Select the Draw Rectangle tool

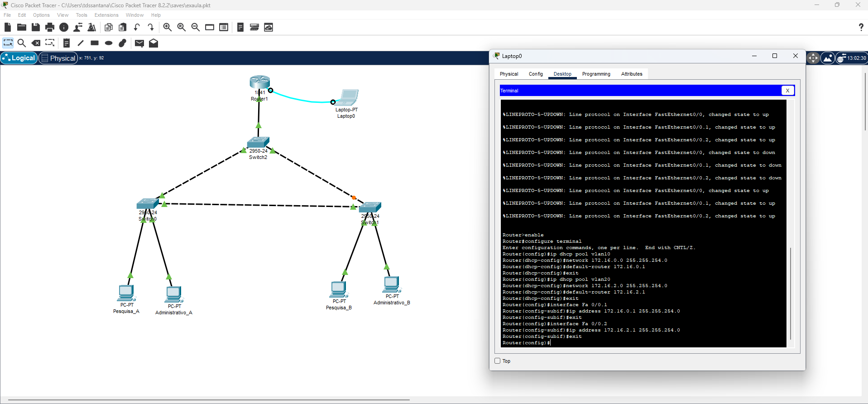coord(95,43)
